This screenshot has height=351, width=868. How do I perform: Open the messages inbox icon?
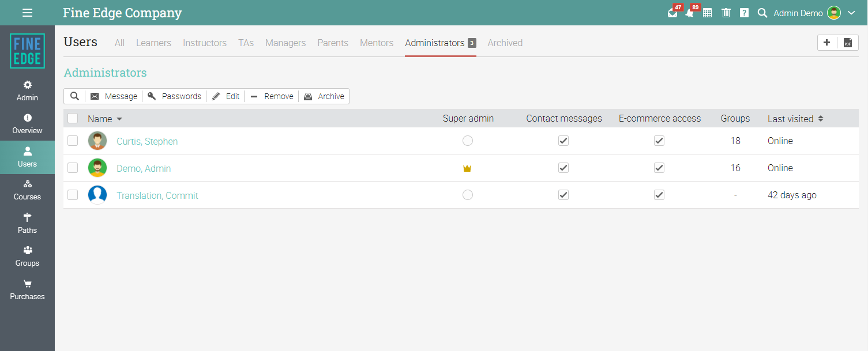point(672,13)
